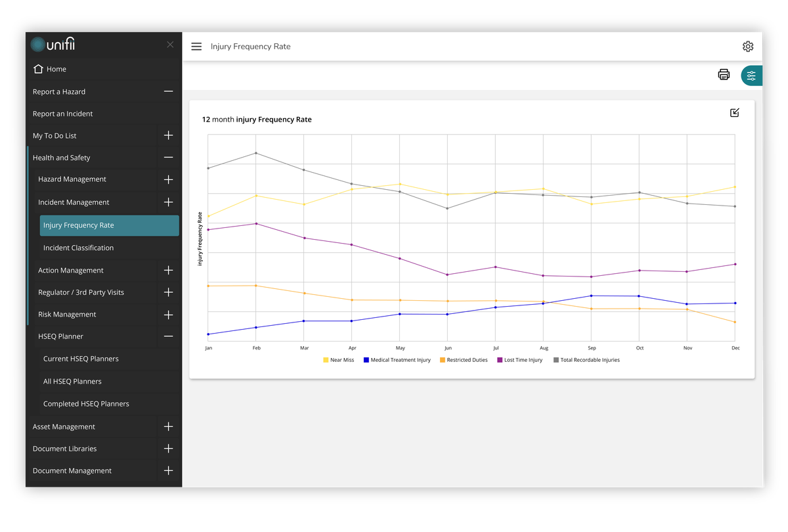Toggle Near Miss series in legend
Screen dimensions: 788x532
[338, 360]
